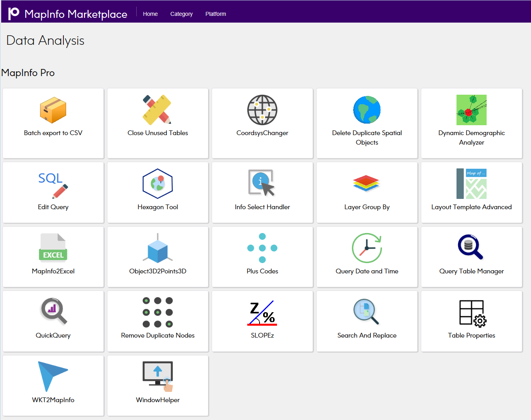The image size is (531, 420).
Task: Open the Category menu
Action: point(181,14)
